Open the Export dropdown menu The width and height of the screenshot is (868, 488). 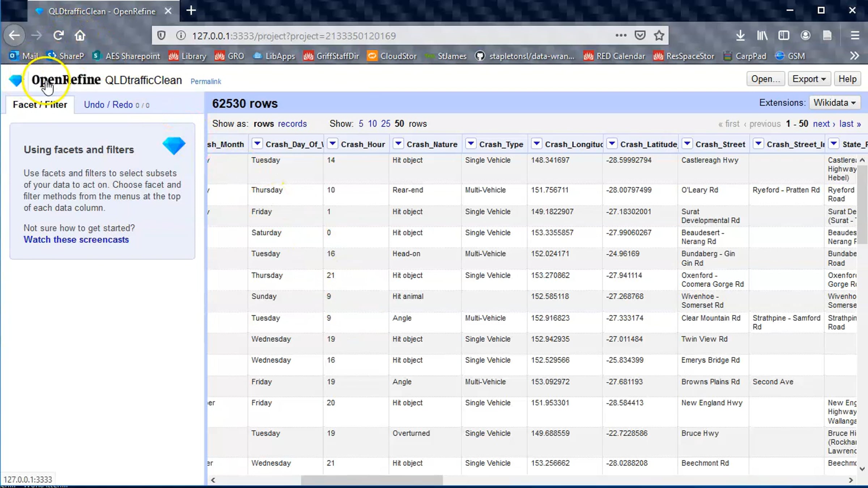[809, 79]
